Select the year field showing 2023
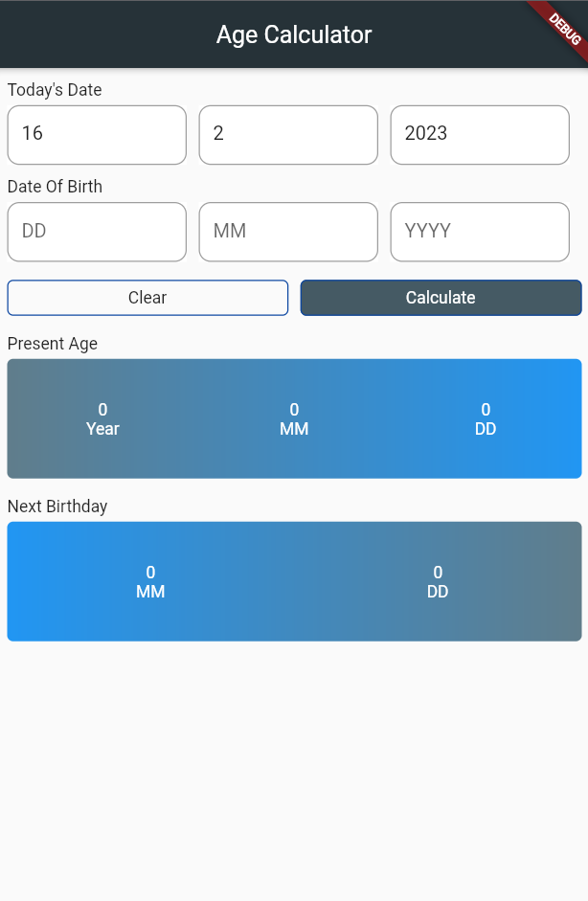 (479, 135)
